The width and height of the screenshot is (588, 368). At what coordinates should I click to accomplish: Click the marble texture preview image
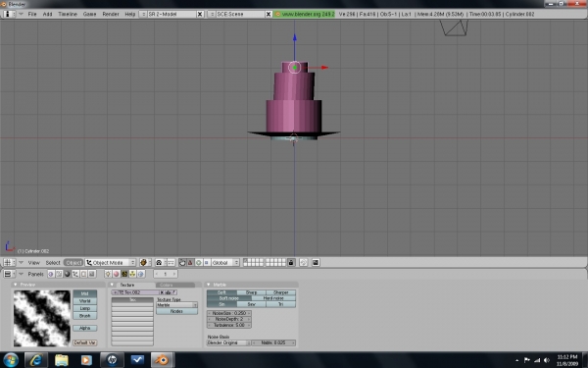(x=42, y=318)
